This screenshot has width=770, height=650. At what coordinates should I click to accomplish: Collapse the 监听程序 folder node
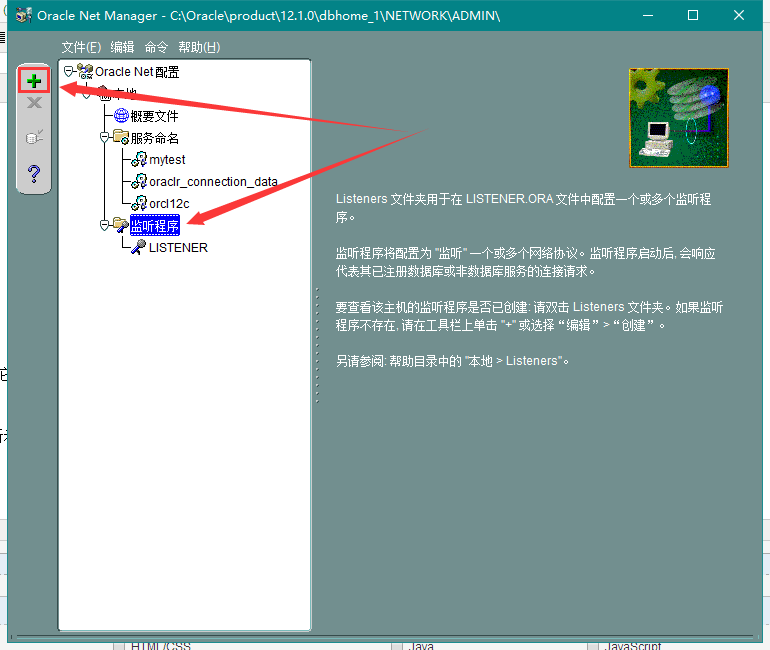pyautogui.click(x=104, y=225)
